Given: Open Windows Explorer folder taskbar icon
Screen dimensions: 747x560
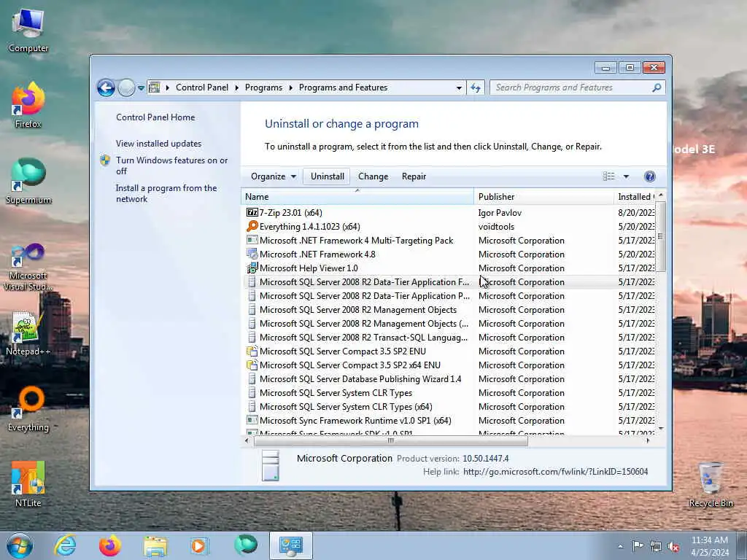Looking at the screenshot, I should coord(155,547).
